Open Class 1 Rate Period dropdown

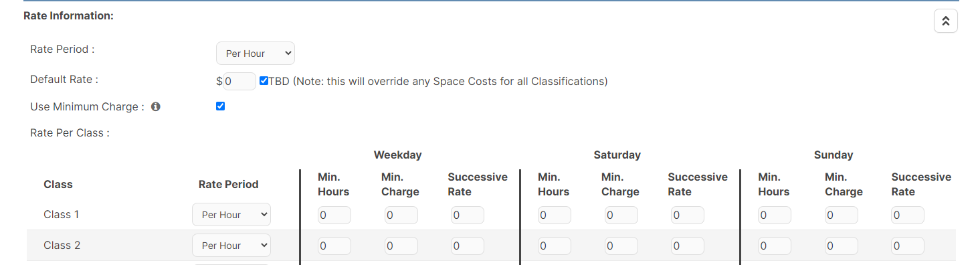click(231, 215)
